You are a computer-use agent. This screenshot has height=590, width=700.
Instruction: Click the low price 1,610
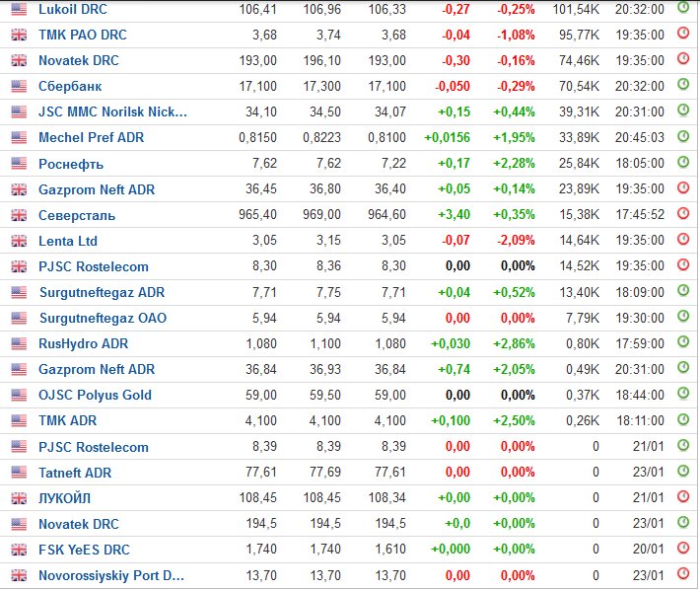point(390,550)
